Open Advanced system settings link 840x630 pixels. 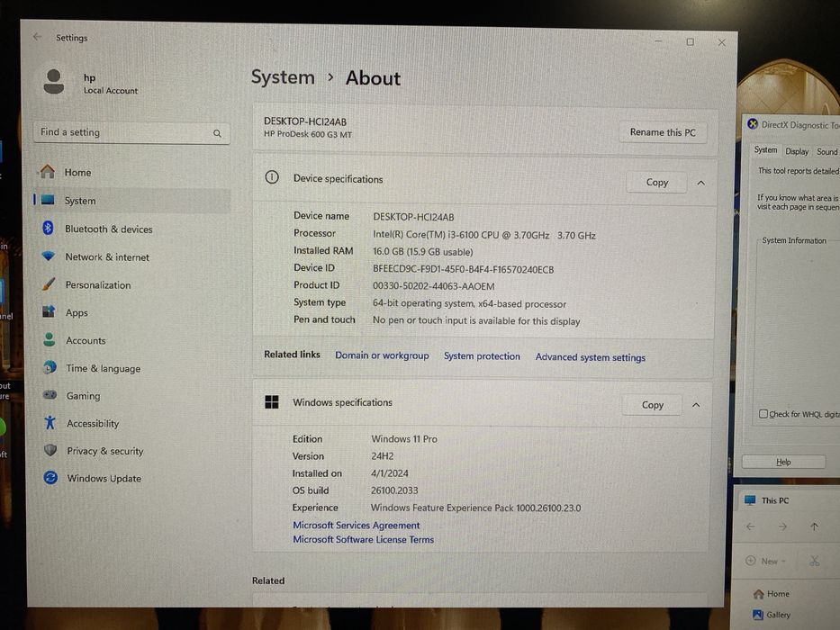tap(590, 357)
